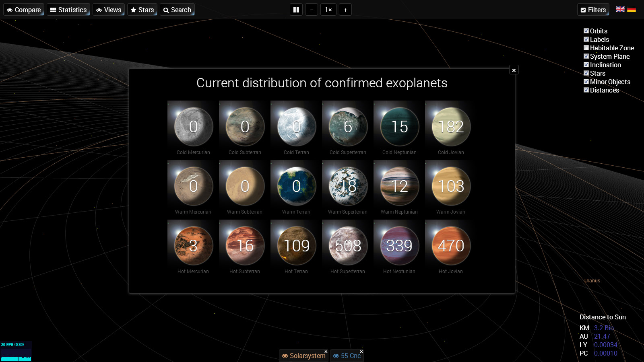This screenshot has height=362, width=644.
Task: Select the Cold Mercurian planet icon
Action: tap(193, 126)
